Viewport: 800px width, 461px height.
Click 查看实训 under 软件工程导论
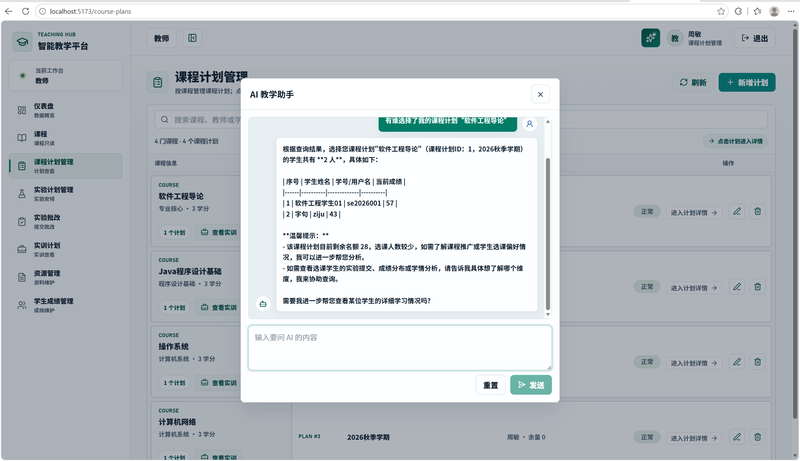point(218,233)
